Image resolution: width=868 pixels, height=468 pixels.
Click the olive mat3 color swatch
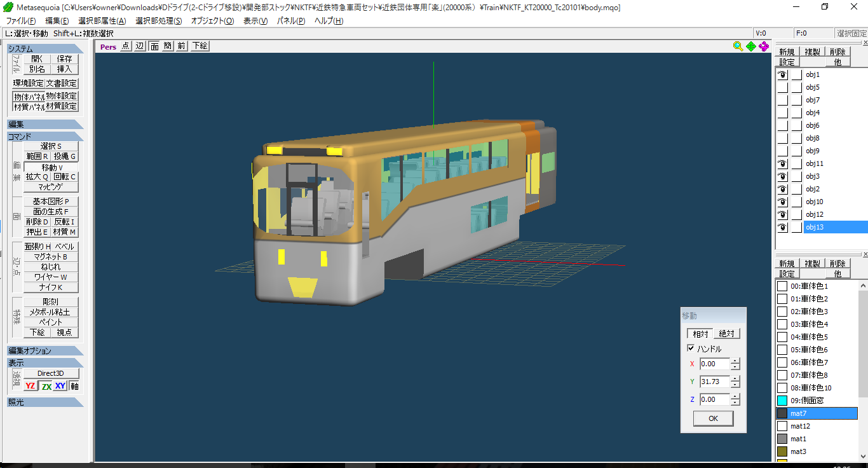click(x=782, y=451)
